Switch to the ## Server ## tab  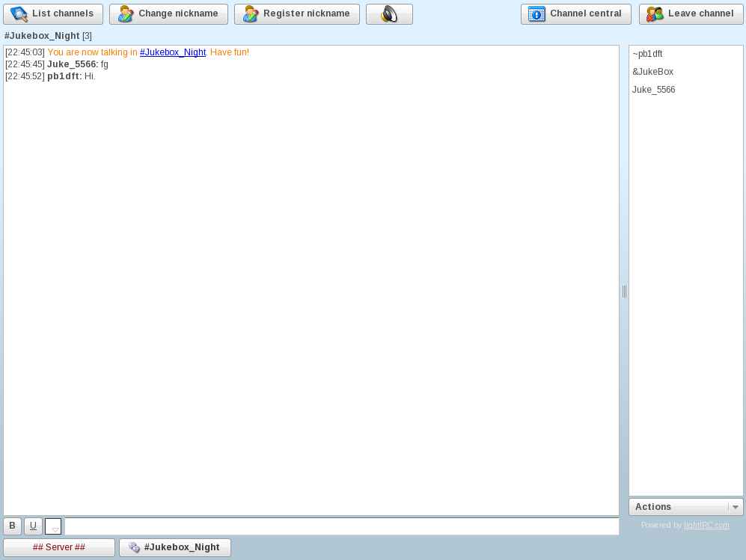click(59, 547)
